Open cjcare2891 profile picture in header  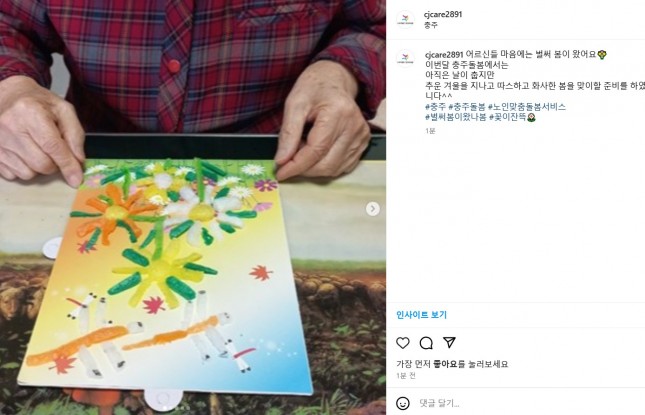[405, 19]
